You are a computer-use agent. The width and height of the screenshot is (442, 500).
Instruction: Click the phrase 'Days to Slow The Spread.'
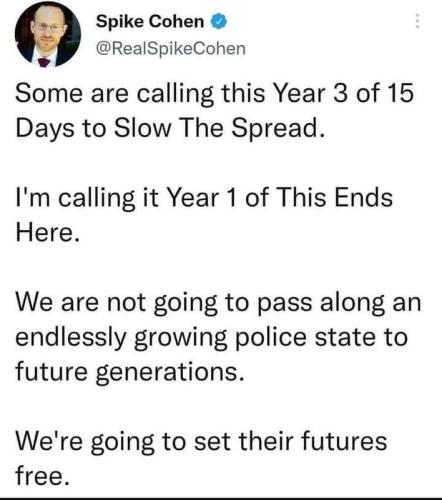click(x=170, y=128)
